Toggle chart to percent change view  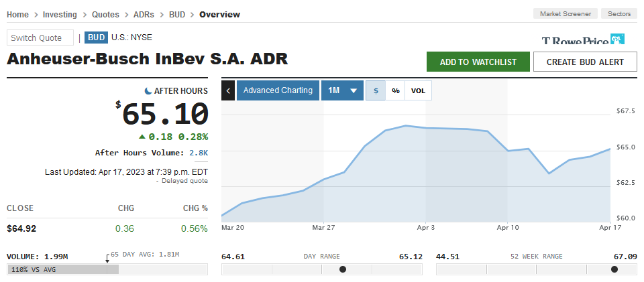click(396, 90)
